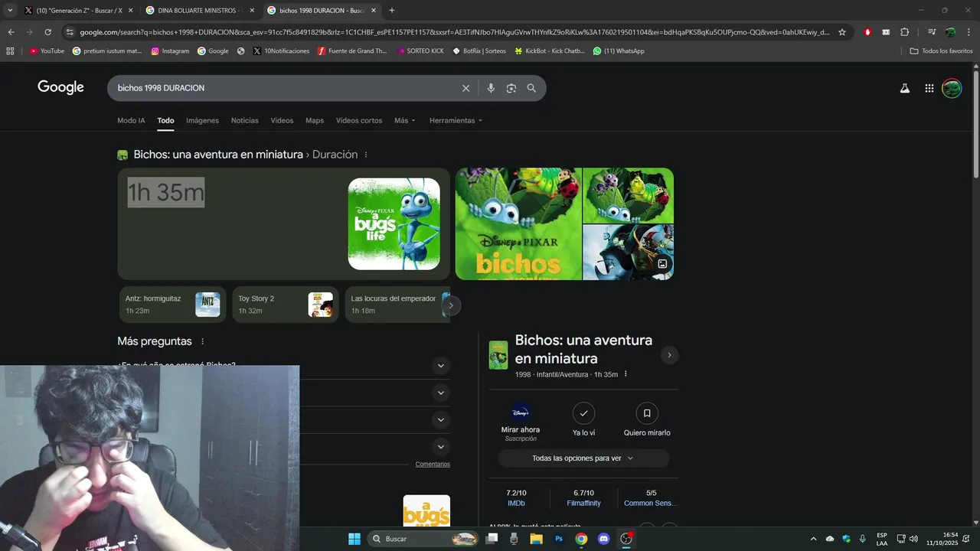Mark the movie as Ya lo vi
This screenshot has height=551, width=980.
583,420
